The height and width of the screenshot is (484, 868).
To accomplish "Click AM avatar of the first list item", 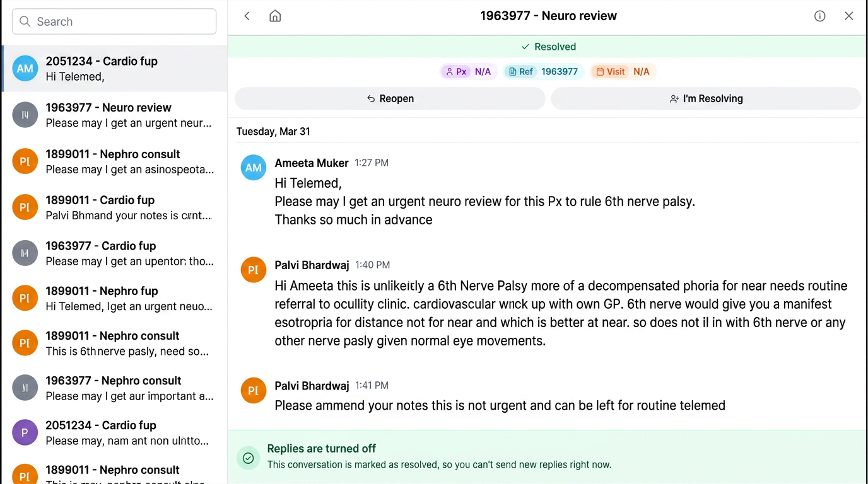I will click(25, 69).
